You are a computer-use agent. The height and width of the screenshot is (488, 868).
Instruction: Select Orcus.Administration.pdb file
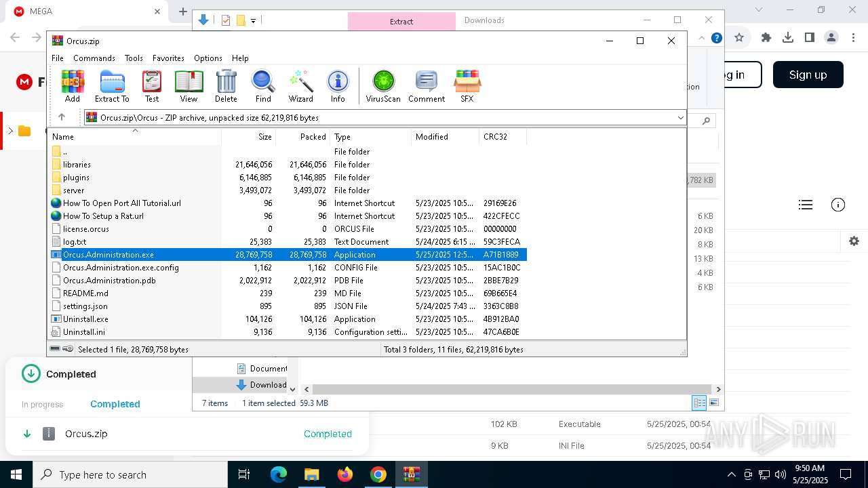(x=288, y=281)
